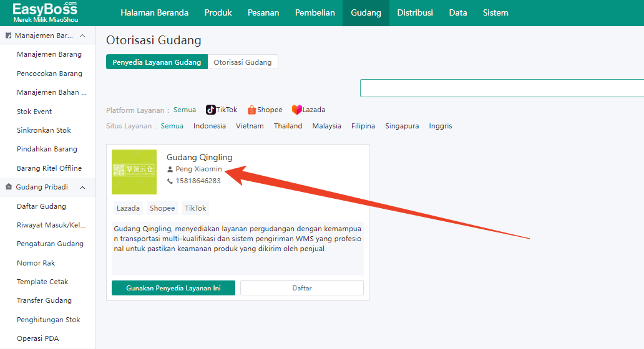
Task: Open the Sistem menu
Action: pyautogui.click(x=495, y=12)
